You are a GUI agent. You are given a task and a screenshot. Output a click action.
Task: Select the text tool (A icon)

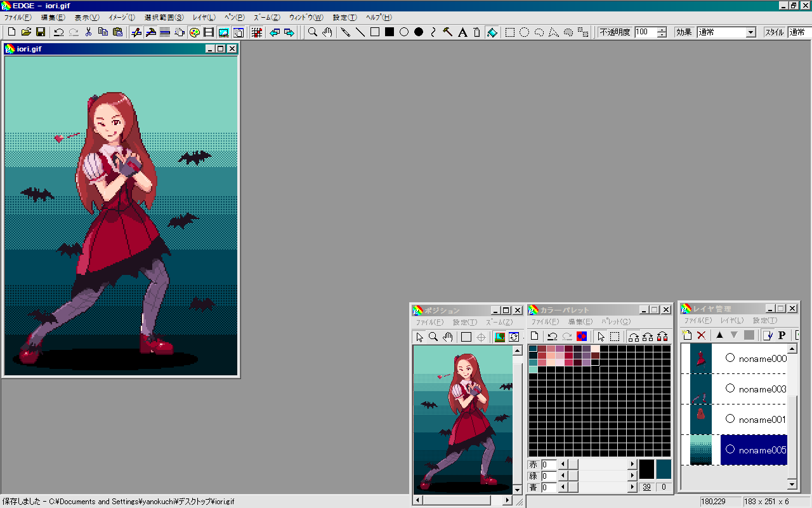(462, 32)
